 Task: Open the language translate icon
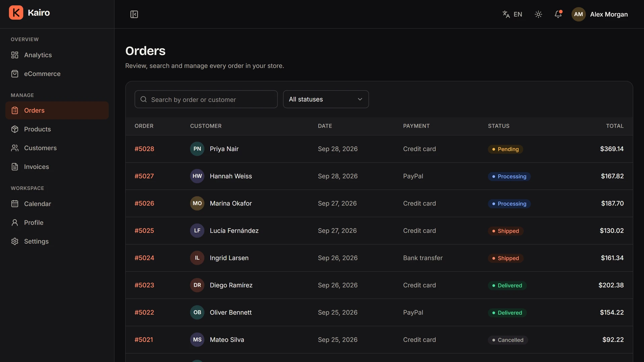click(x=506, y=14)
